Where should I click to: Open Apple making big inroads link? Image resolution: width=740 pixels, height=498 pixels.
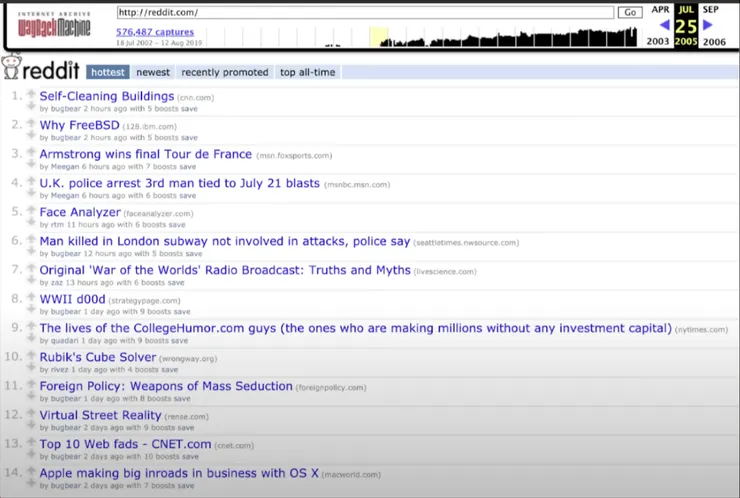click(179, 473)
